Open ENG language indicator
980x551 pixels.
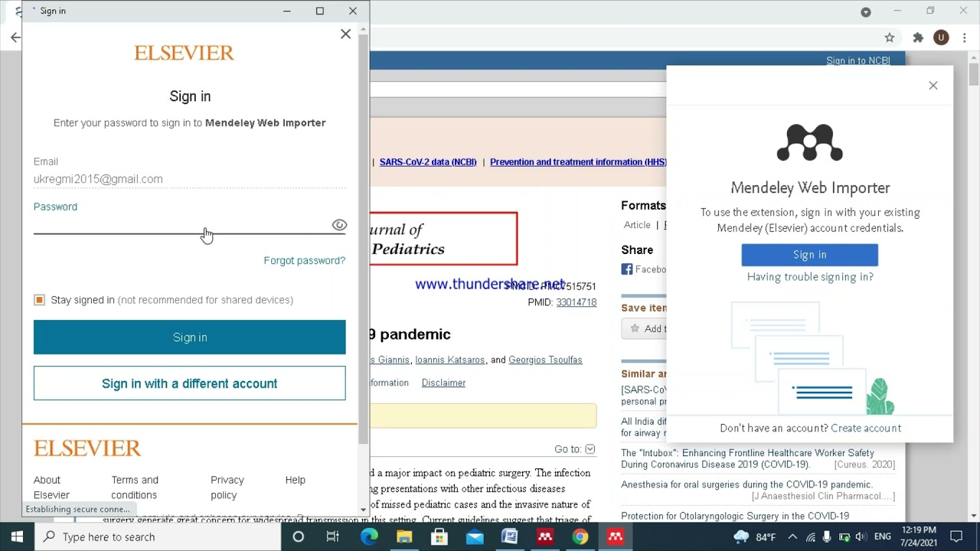(882, 537)
